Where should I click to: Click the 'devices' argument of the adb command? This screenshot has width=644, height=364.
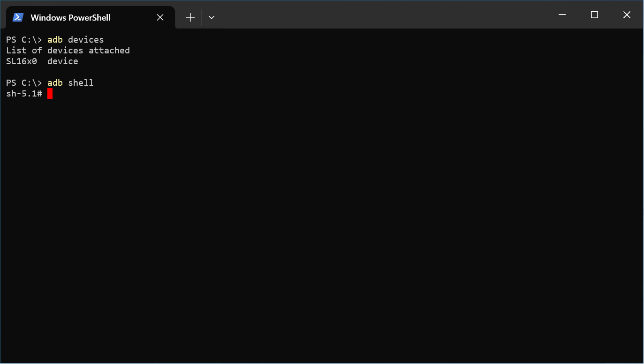pyautogui.click(x=86, y=39)
